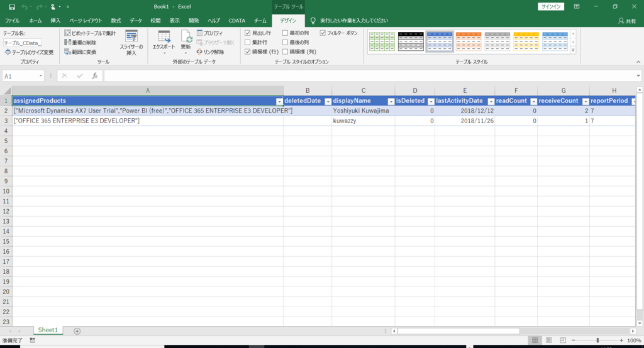Select the green table style swatch
The width and height of the screenshot is (644, 348).
[382, 41]
